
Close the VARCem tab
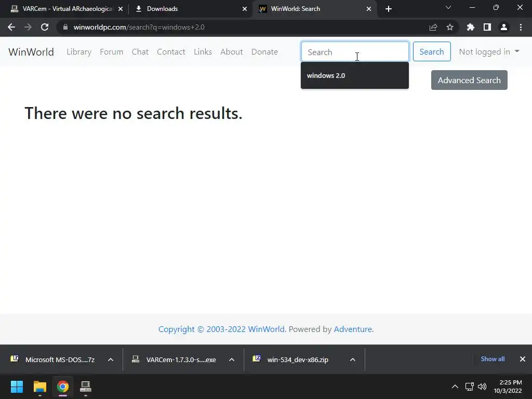[121, 9]
